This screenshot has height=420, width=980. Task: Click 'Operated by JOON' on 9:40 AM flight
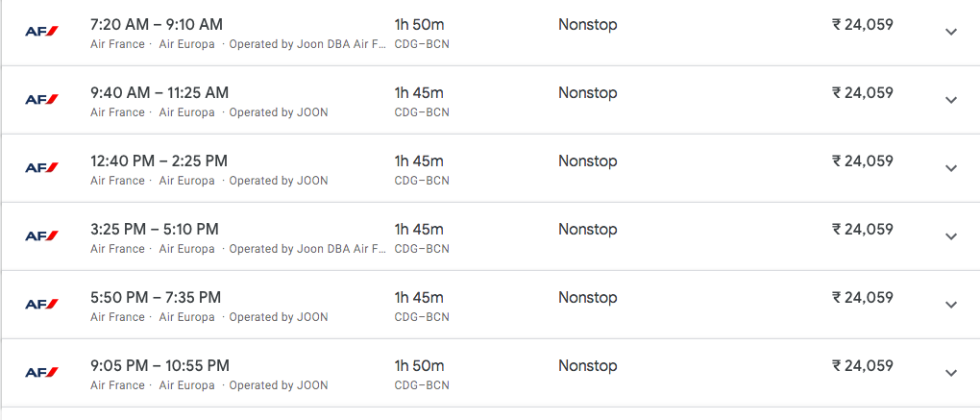coord(278,112)
